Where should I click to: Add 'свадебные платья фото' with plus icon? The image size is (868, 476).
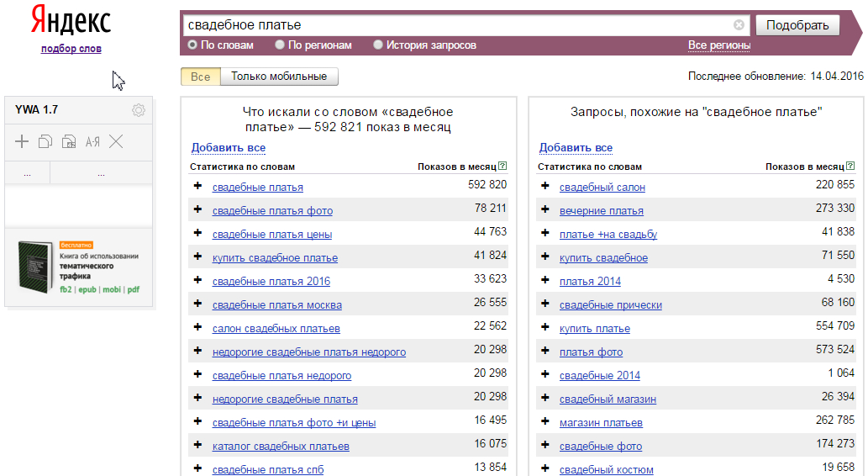(x=197, y=209)
